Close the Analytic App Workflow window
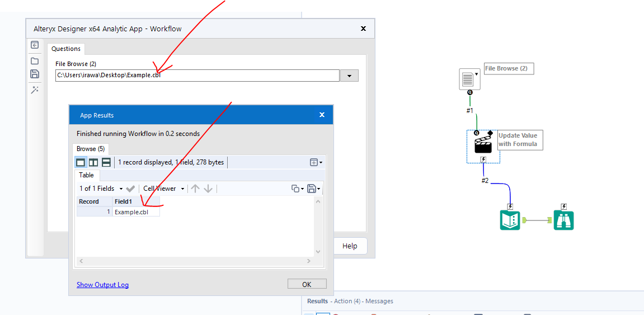The height and width of the screenshot is (315, 644). pos(363,29)
